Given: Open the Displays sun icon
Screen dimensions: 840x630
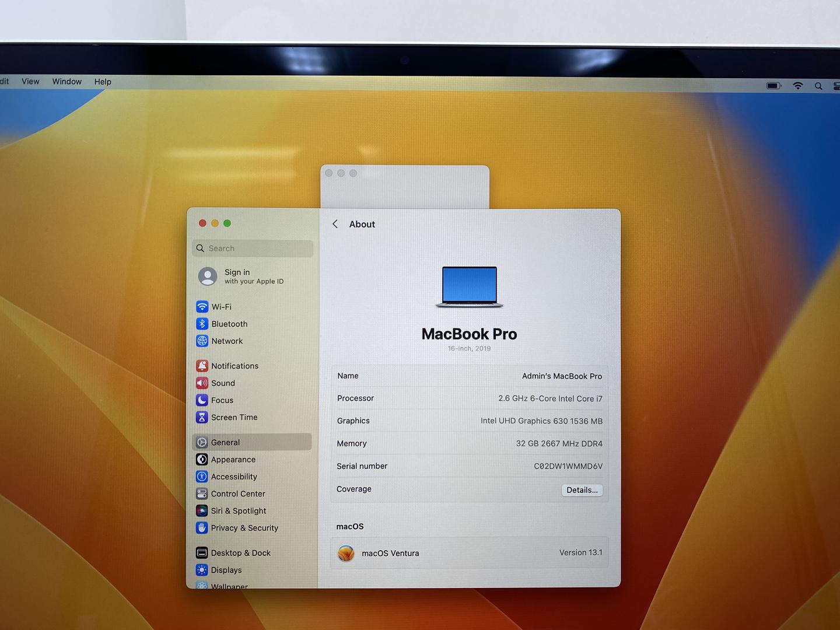Looking at the screenshot, I should tap(202, 570).
